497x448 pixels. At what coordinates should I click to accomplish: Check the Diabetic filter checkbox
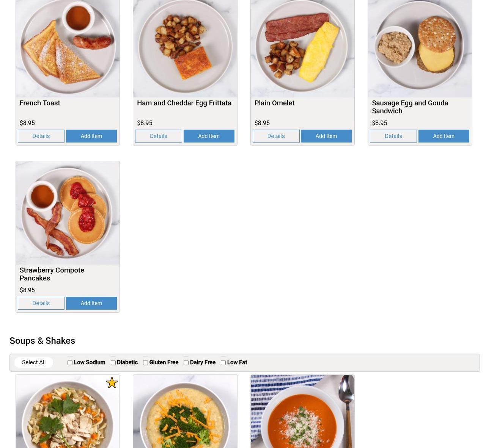[113, 363]
